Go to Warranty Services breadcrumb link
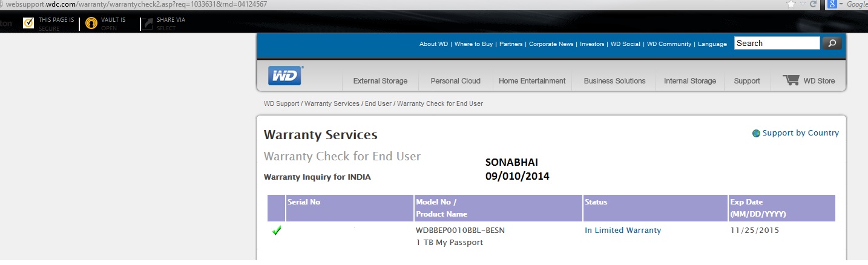Image resolution: width=868 pixels, height=265 pixels. 332,104
